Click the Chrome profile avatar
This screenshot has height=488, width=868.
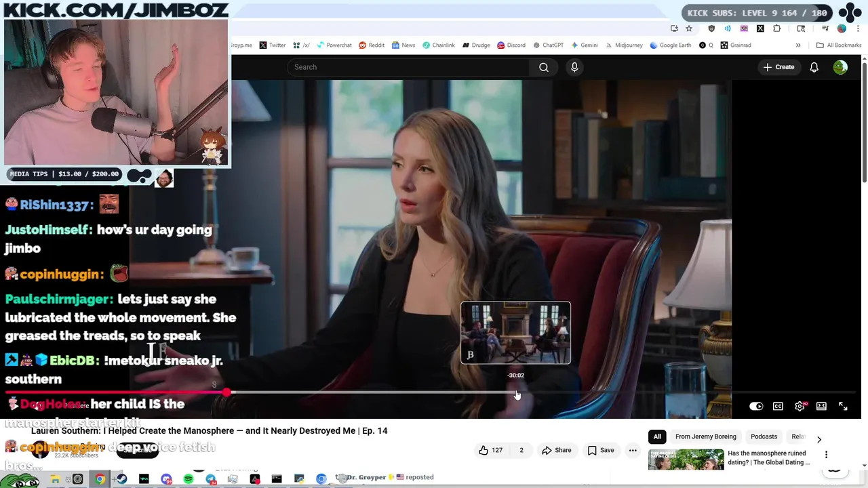(x=842, y=28)
